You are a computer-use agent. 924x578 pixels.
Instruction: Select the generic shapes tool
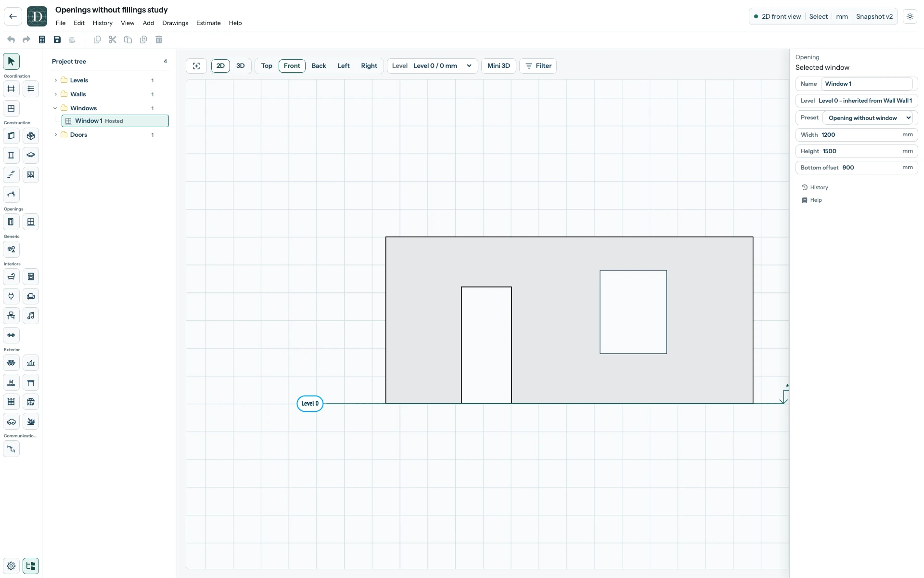pos(11,250)
